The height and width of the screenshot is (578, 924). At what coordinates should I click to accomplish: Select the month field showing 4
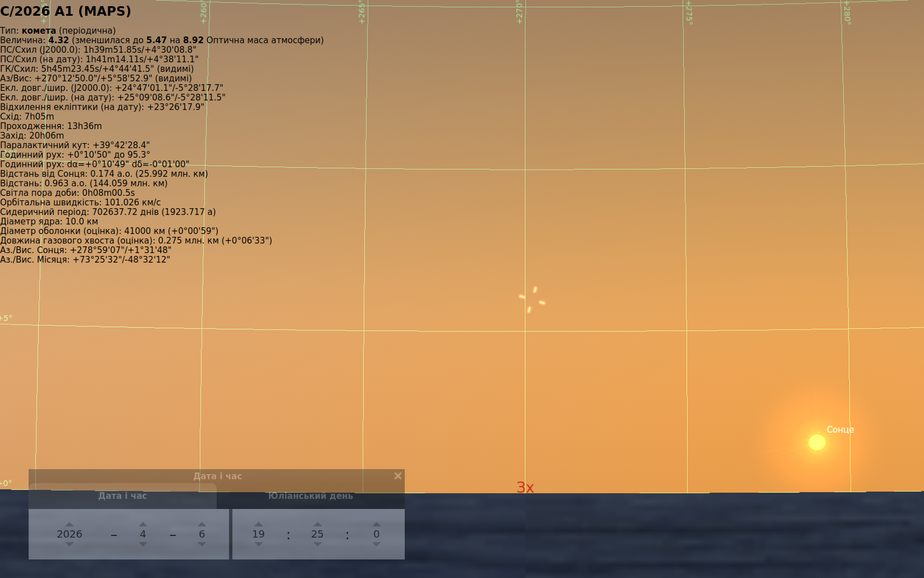point(143,534)
